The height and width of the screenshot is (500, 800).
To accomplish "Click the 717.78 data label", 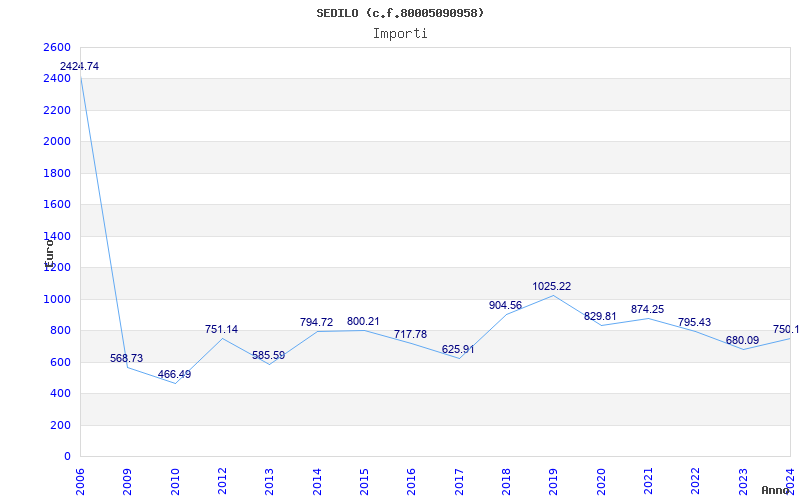I will pos(410,334).
